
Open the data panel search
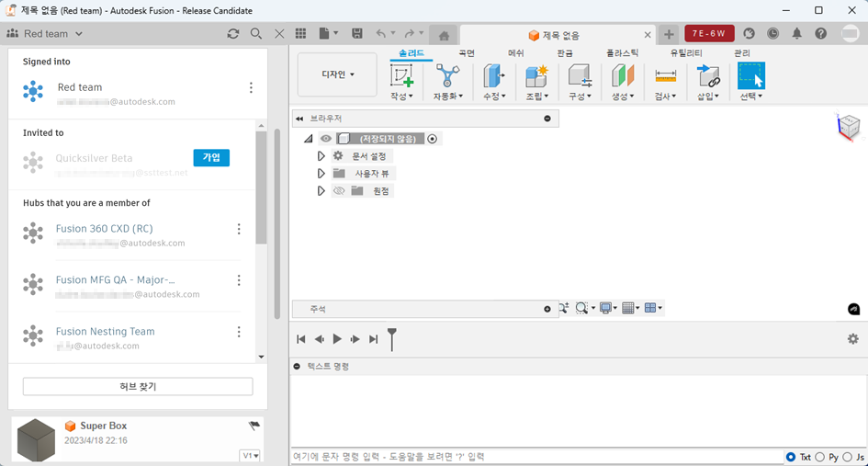(x=255, y=34)
